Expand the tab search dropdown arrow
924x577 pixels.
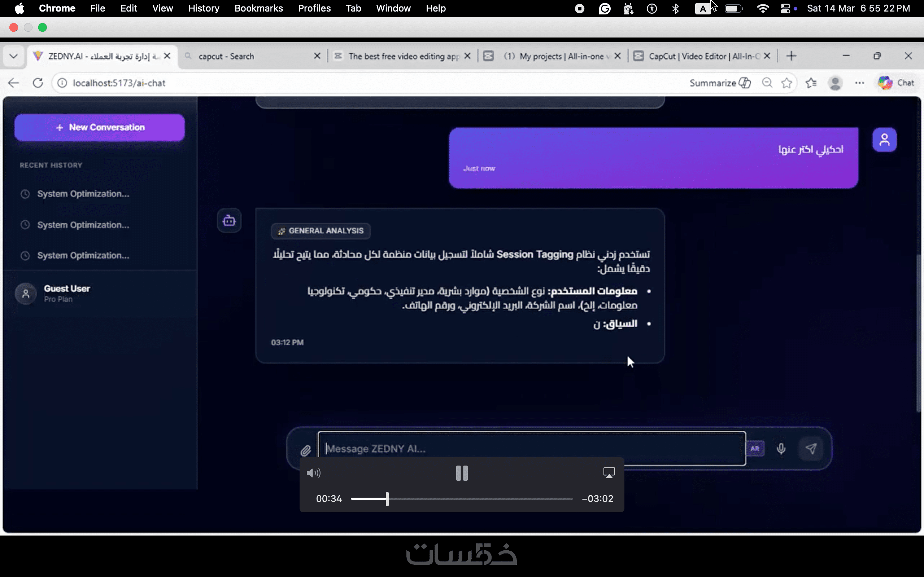(x=13, y=56)
